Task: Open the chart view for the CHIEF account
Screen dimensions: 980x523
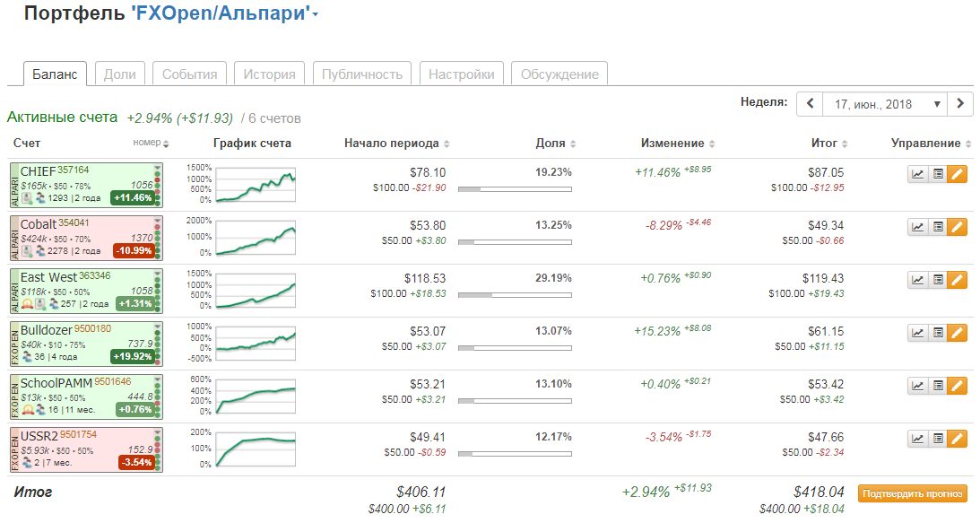Action: tap(917, 175)
